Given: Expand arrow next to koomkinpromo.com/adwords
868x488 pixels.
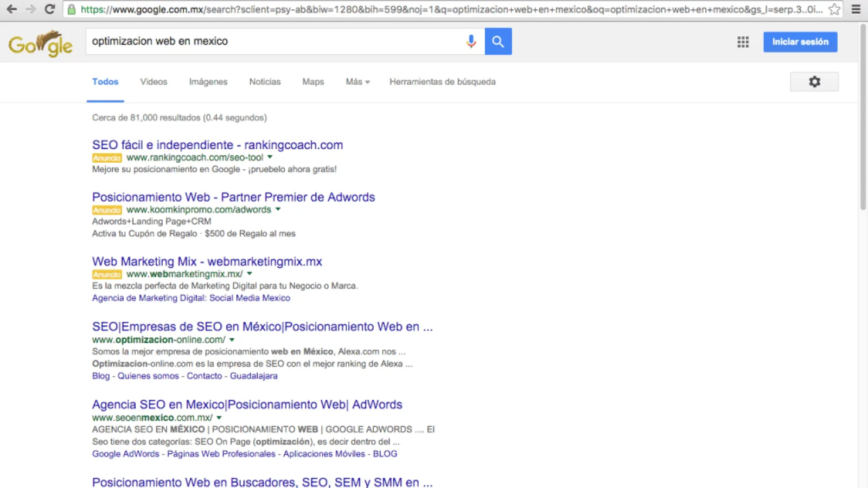Looking at the screenshot, I should (278, 209).
